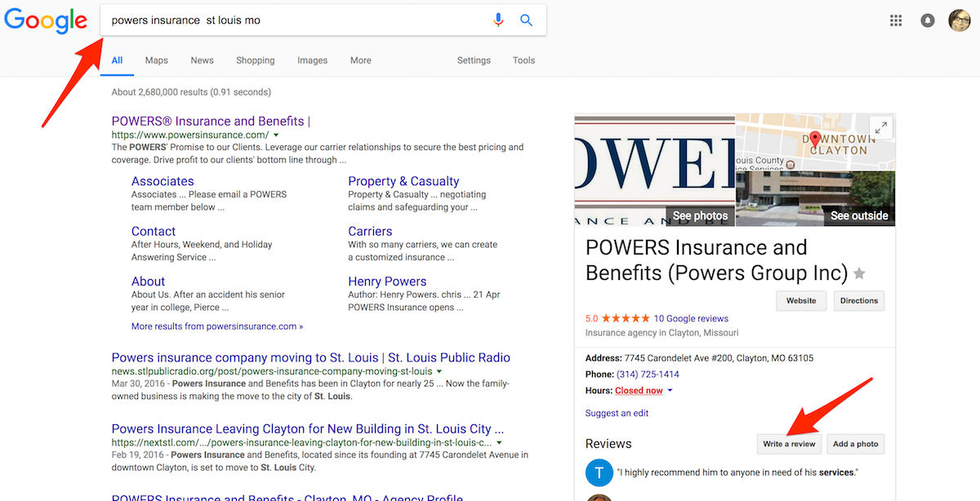Image resolution: width=980 pixels, height=501 pixels.
Task: Open the Associates sitelink
Action: coord(163,181)
